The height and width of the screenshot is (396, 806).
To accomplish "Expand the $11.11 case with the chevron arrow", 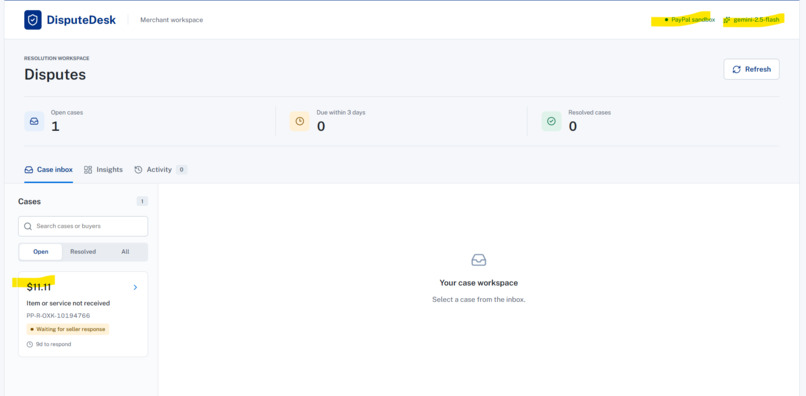I will 135,287.
